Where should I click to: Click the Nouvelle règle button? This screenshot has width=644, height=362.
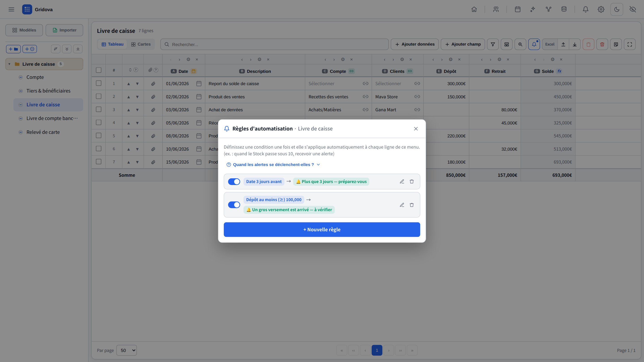[322, 229]
